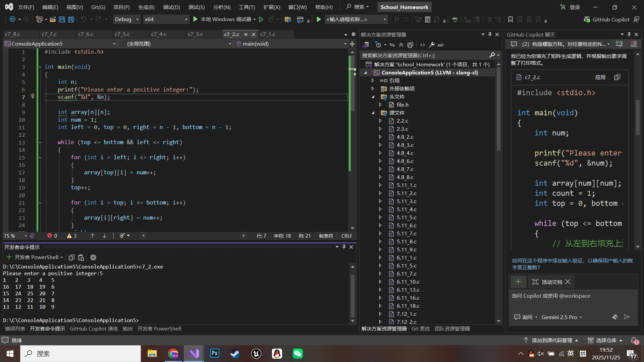
Task: Expand the 4.8_2.c tree node
Action: click(380, 137)
